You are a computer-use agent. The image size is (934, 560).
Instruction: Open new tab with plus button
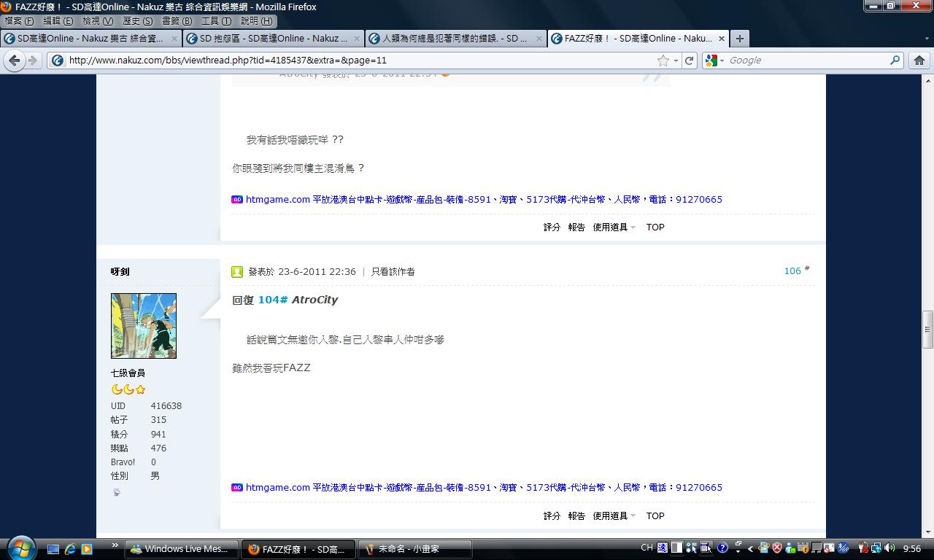(739, 39)
